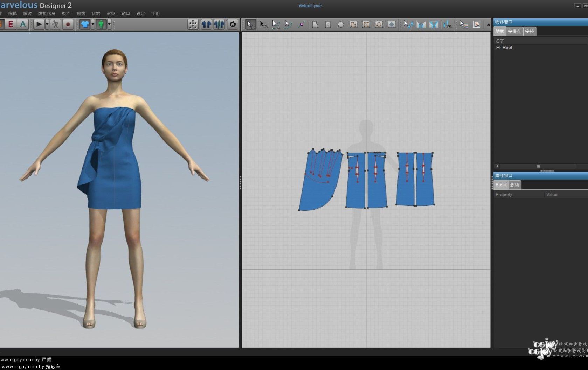Click the Property column header

coord(520,194)
